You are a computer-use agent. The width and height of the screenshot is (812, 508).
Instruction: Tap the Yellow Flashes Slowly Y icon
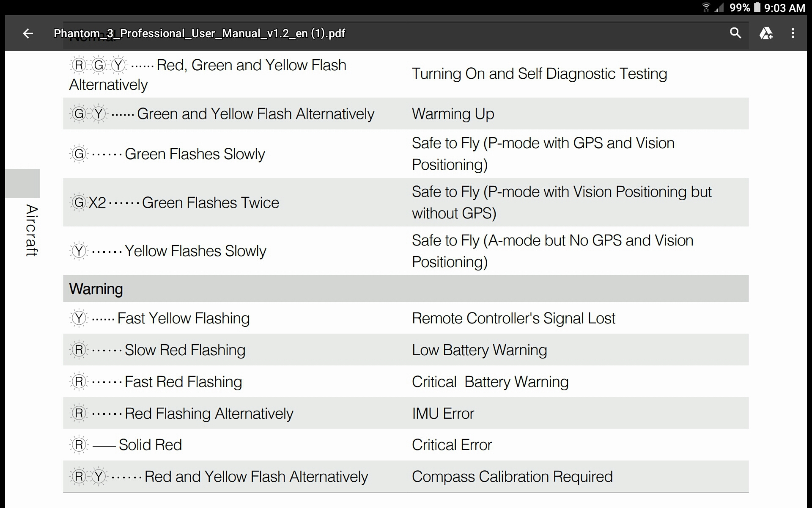click(x=79, y=251)
